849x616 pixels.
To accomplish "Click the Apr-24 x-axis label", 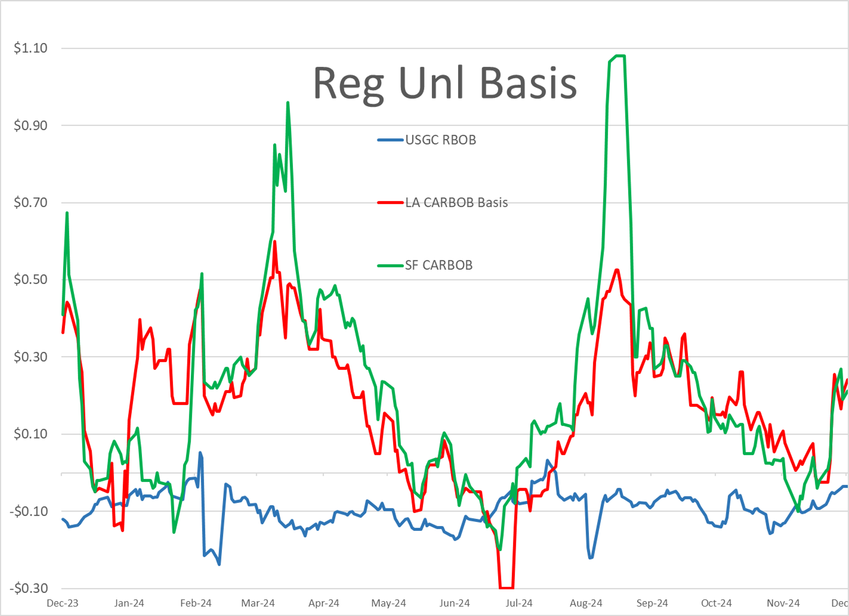I will 324,603.
